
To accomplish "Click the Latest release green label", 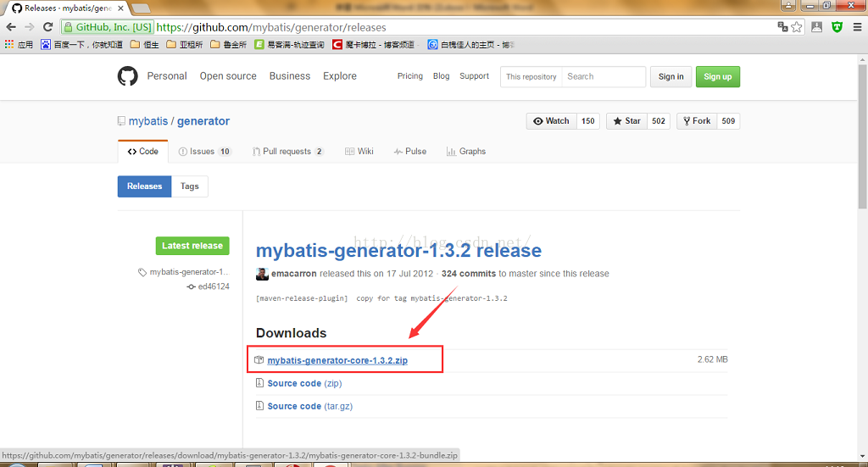I will coord(192,246).
